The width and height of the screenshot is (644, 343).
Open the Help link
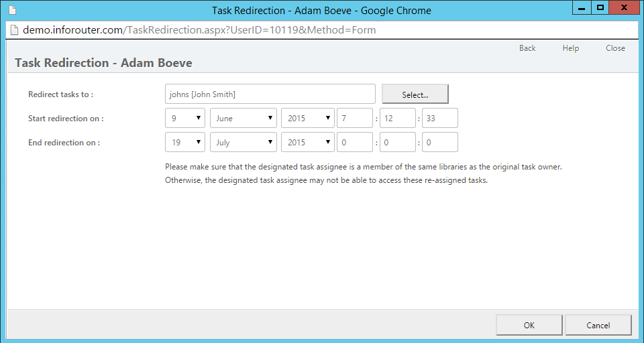[x=570, y=48]
